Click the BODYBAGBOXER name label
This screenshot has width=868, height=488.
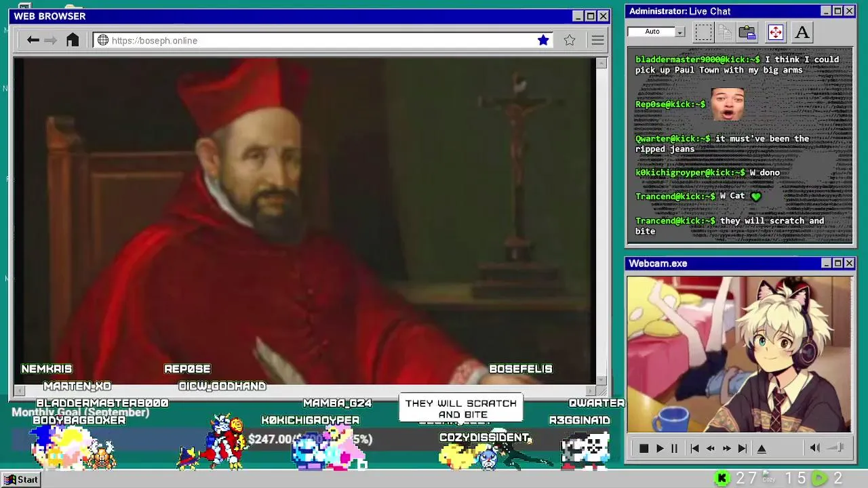79,420
